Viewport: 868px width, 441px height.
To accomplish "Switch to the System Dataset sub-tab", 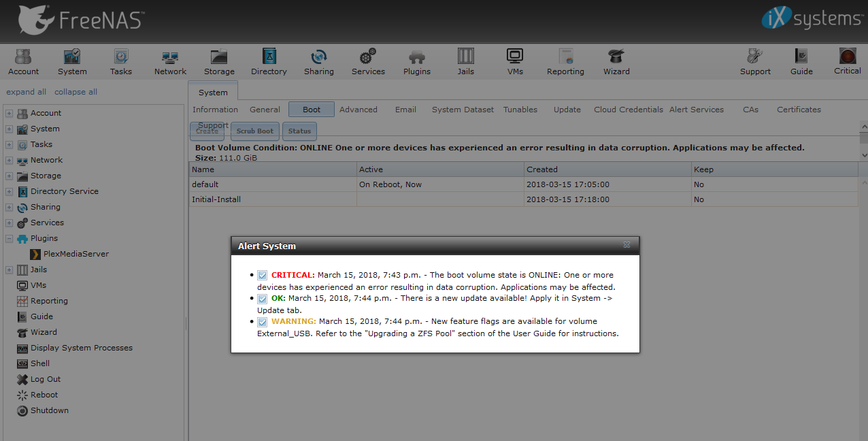I will 463,110.
